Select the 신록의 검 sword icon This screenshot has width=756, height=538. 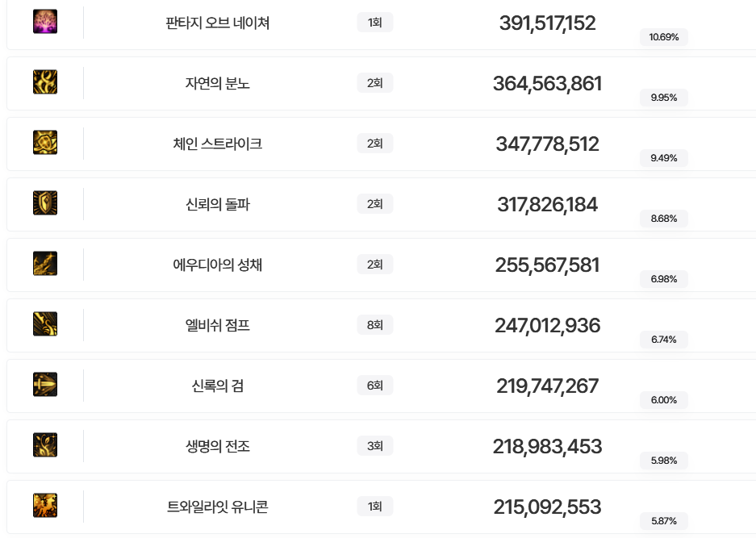pyautogui.click(x=45, y=385)
